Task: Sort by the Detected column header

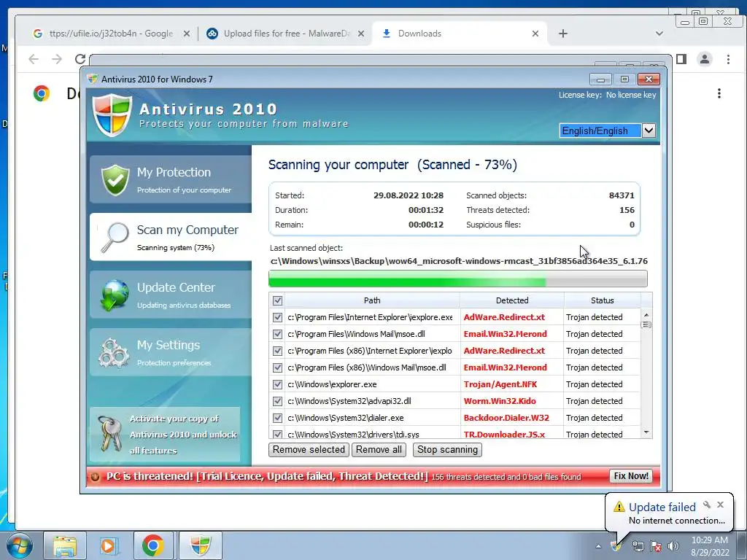Action: (512, 300)
